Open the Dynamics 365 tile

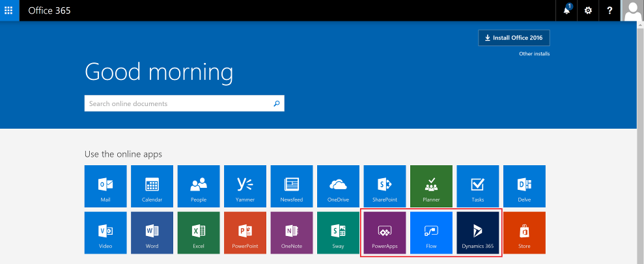click(x=478, y=233)
